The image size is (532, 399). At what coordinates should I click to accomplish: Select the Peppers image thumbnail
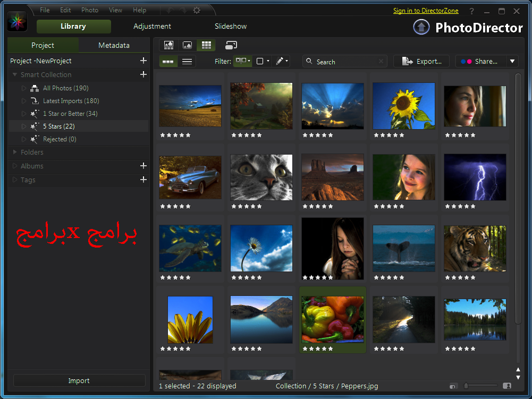pos(332,319)
